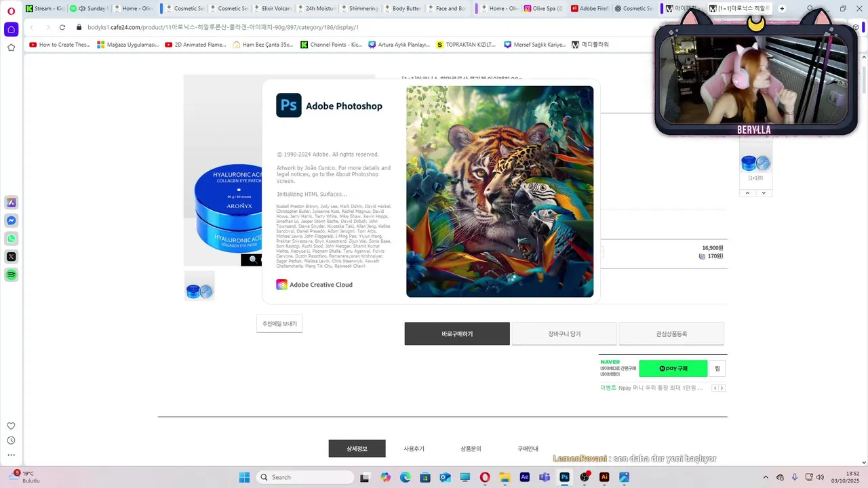Open the magnifier zoom icon on product image
This screenshot has height=488, width=868.
(x=253, y=260)
